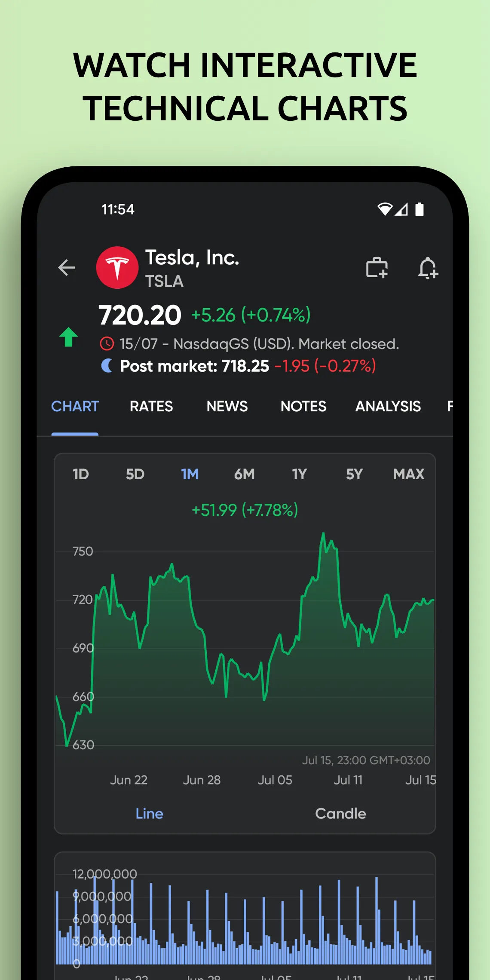Switch chart type to Candle
The width and height of the screenshot is (490, 980).
(x=340, y=813)
